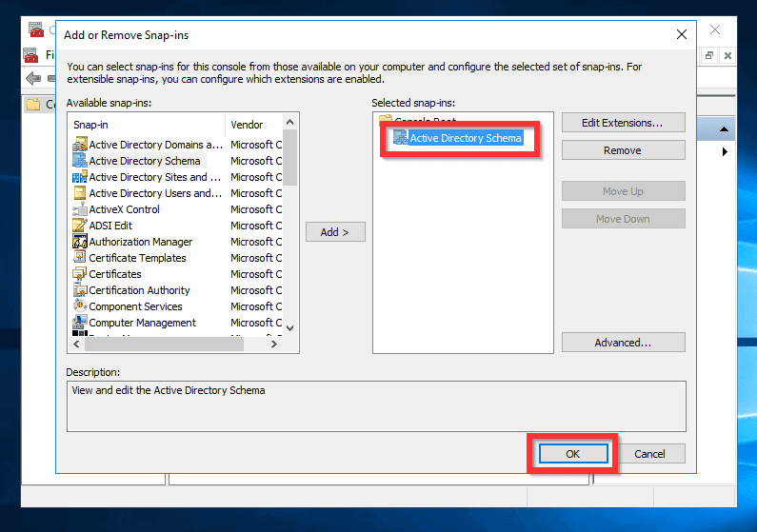The image size is (757, 532).
Task: Click the Computer Management icon
Action: coord(80,323)
